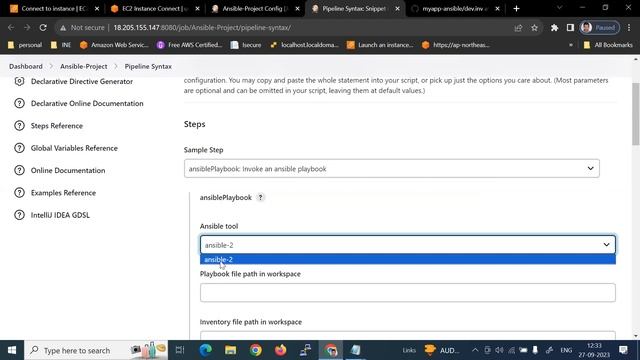Open the Paused profile button
The width and height of the screenshot is (640, 360).
click(x=600, y=28)
